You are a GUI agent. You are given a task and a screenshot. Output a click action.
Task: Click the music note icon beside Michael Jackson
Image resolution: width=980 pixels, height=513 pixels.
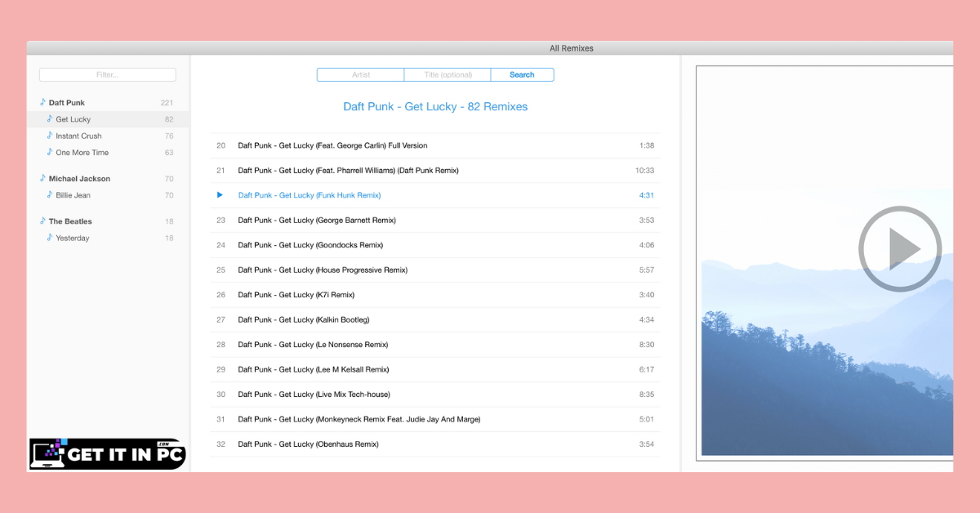click(x=42, y=178)
